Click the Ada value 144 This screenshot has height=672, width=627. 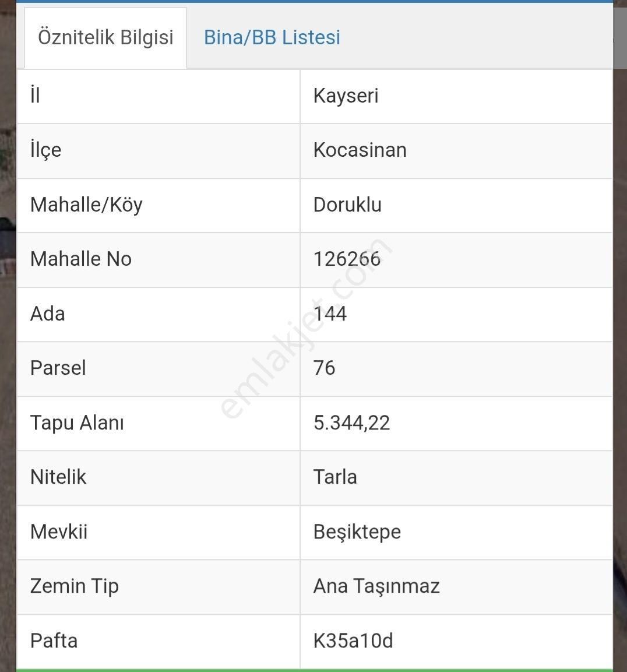pyautogui.click(x=330, y=314)
